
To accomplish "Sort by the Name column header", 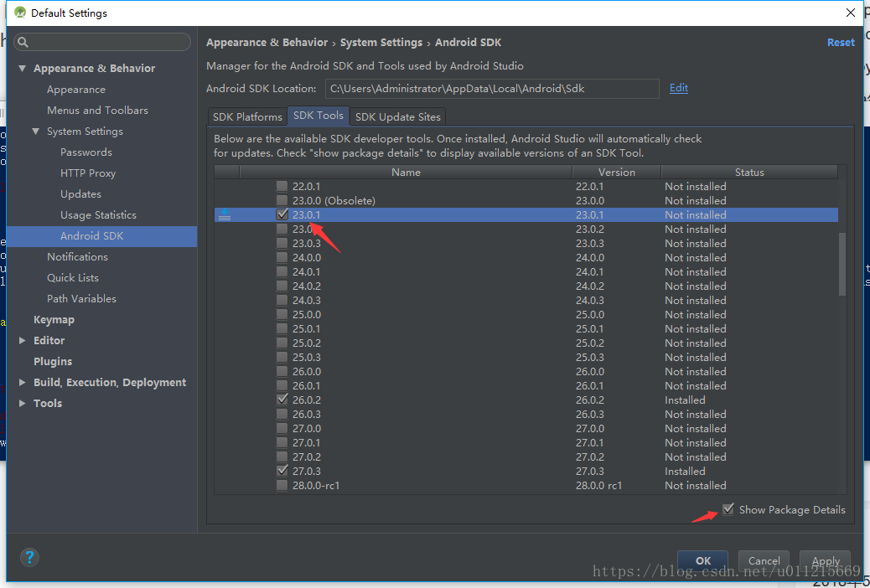I will click(x=406, y=172).
